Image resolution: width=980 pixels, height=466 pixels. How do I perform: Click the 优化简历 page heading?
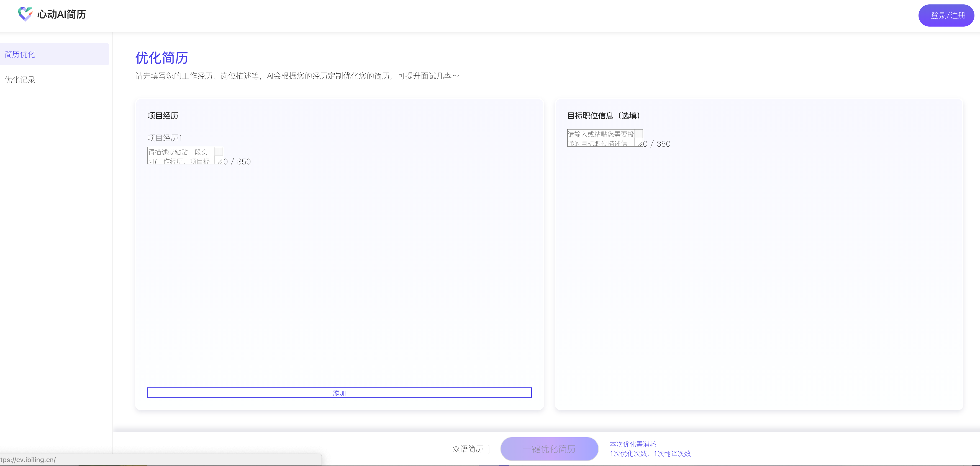pos(162,58)
